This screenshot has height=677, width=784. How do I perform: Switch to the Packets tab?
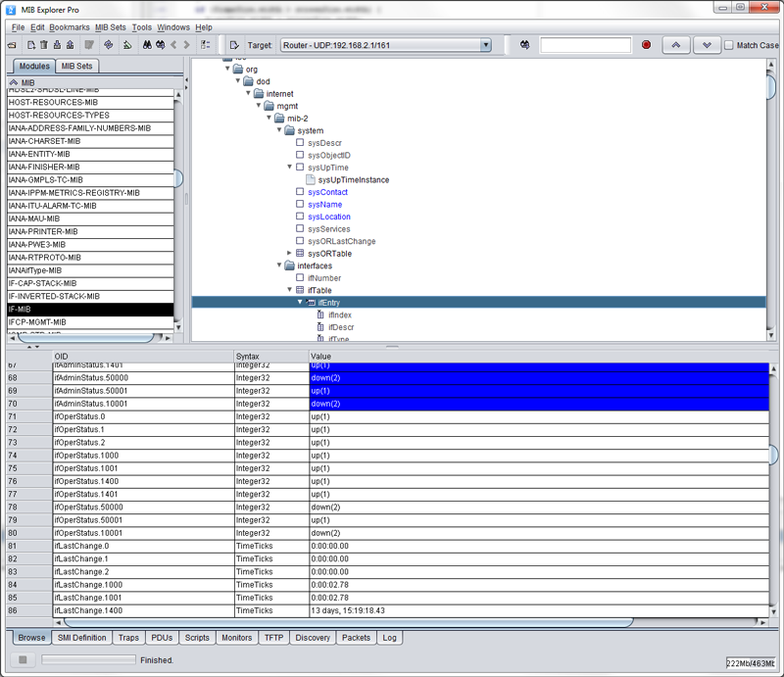click(x=356, y=637)
